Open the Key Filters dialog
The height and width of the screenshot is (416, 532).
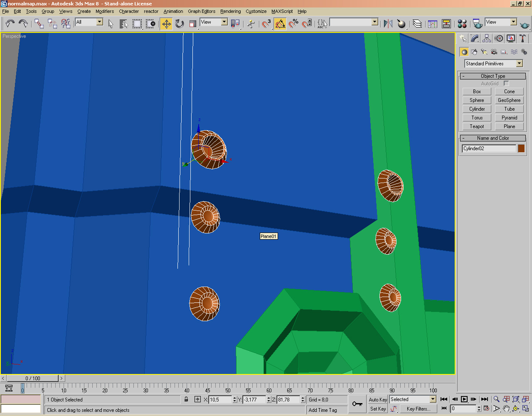[x=419, y=409]
